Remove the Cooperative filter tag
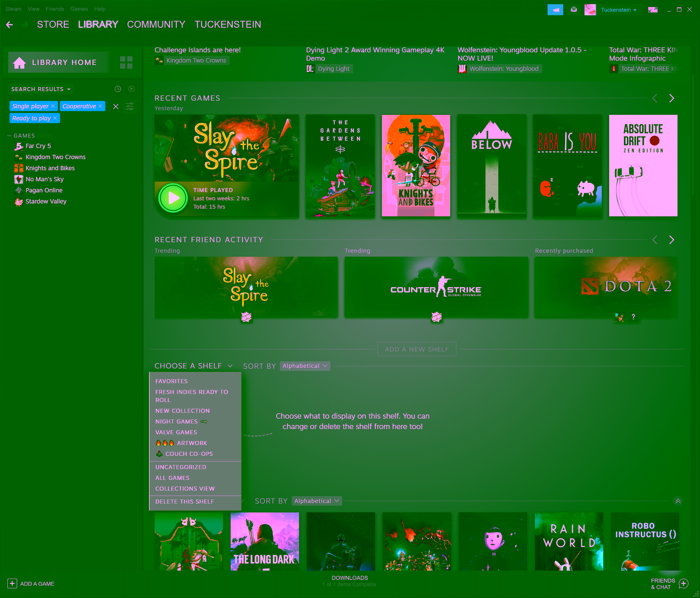 click(100, 106)
